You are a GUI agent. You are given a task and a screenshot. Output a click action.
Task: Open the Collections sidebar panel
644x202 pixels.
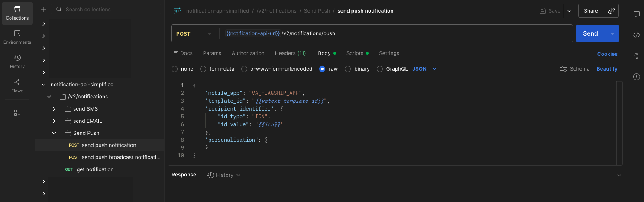point(17,13)
